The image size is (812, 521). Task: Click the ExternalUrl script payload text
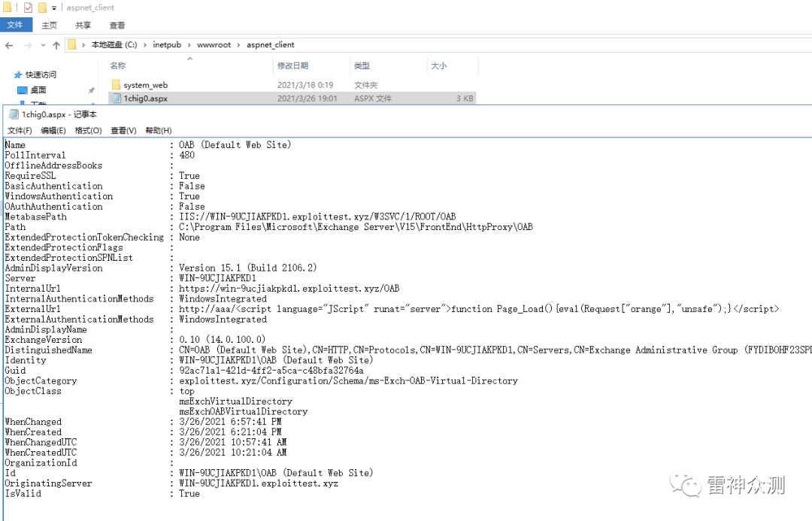[x=479, y=309]
